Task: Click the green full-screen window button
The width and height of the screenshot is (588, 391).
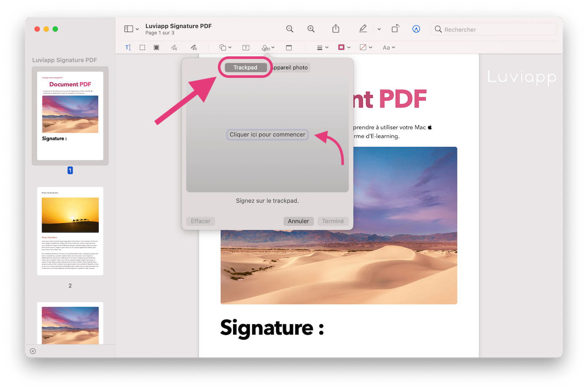Action: click(x=55, y=29)
